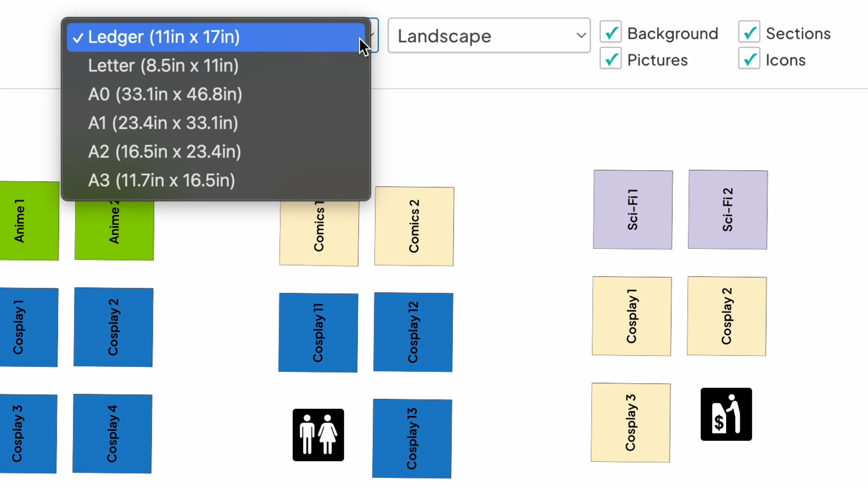Image resolution: width=868 pixels, height=488 pixels.
Task: Open the Landscape orientation dropdown
Action: tap(489, 35)
